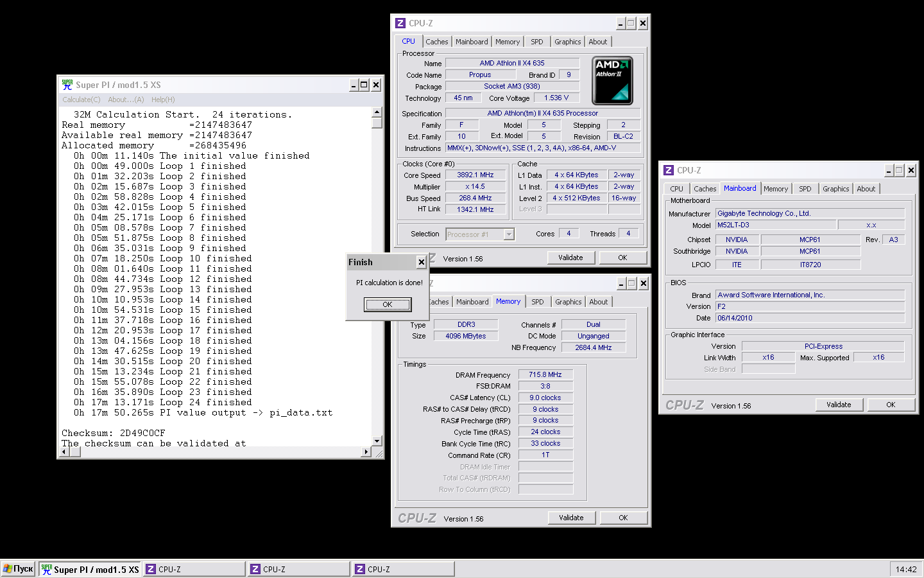Open Super PI taskbar button
Image resolution: width=924 pixels, height=578 pixels.
tap(90, 569)
